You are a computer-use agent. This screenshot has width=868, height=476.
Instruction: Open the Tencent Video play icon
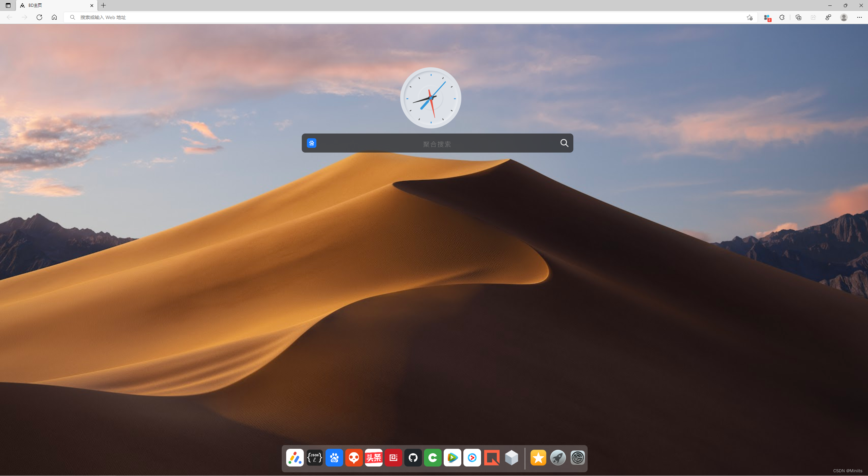(x=452, y=458)
